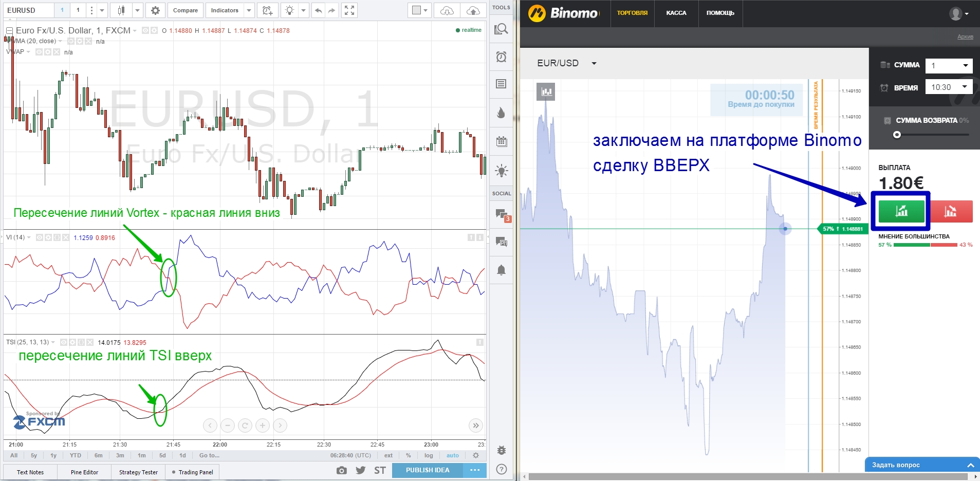The width and height of the screenshot is (980, 481).
Task: Open Задать вопрос chat bar
Action: tap(922, 465)
